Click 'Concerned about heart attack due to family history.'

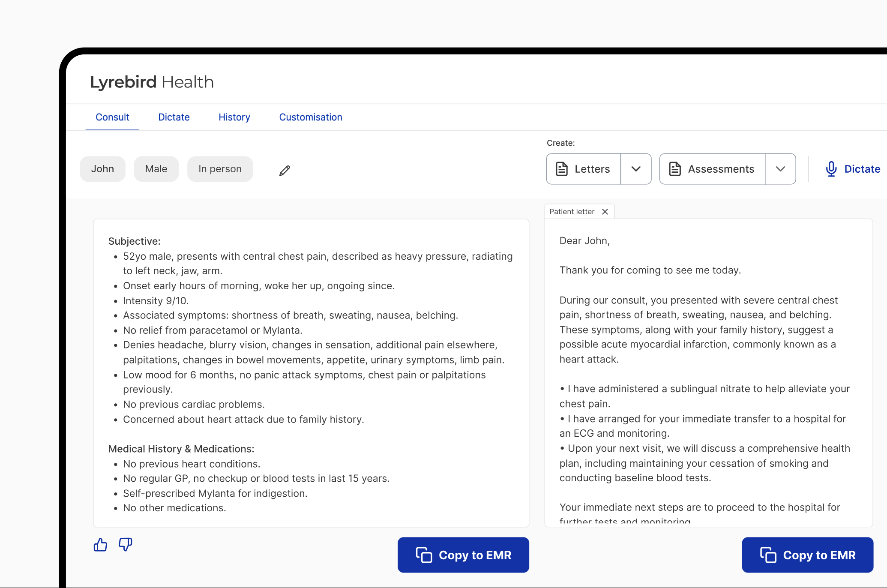point(243,419)
